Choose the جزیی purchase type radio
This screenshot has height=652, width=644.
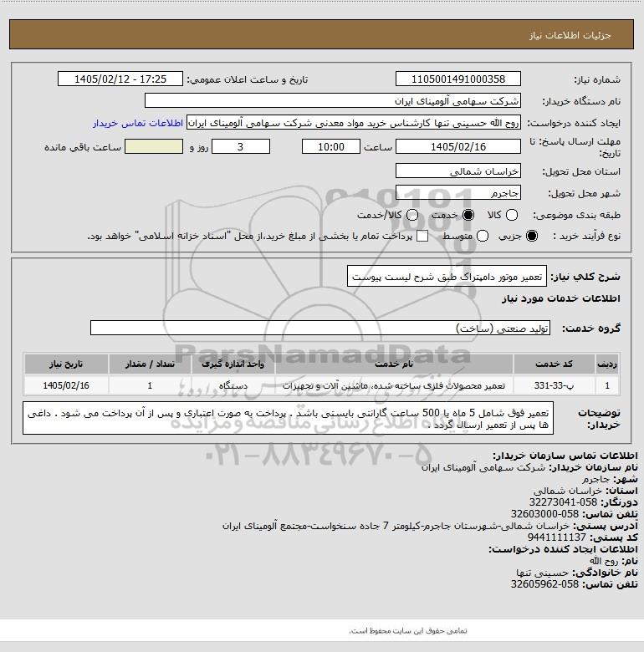pyautogui.click(x=532, y=237)
